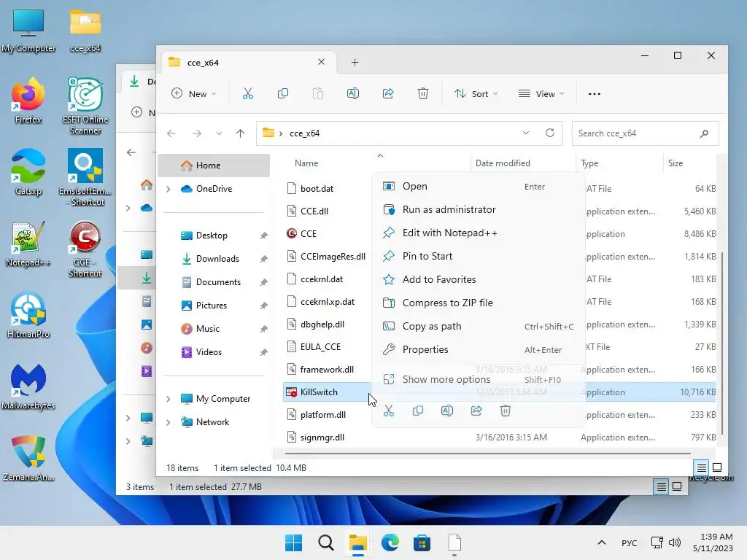The image size is (747, 560).
Task: Click the Copy icon in the toolbar
Action: tap(283, 94)
